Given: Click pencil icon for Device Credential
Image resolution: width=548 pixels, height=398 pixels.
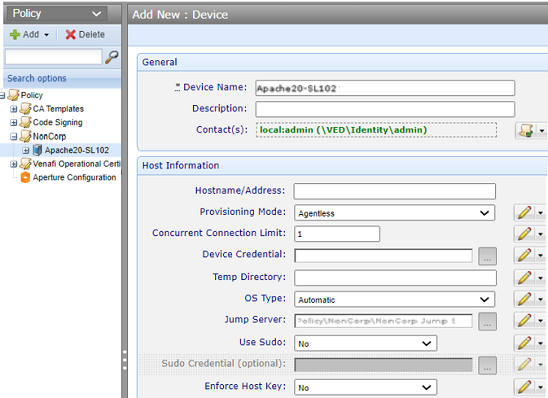Looking at the screenshot, I should tap(525, 255).
